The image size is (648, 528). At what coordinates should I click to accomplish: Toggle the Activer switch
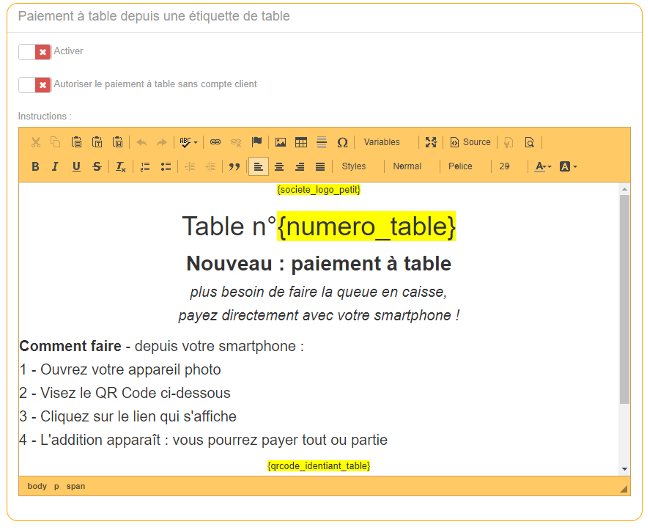click(x=34, y=51)
